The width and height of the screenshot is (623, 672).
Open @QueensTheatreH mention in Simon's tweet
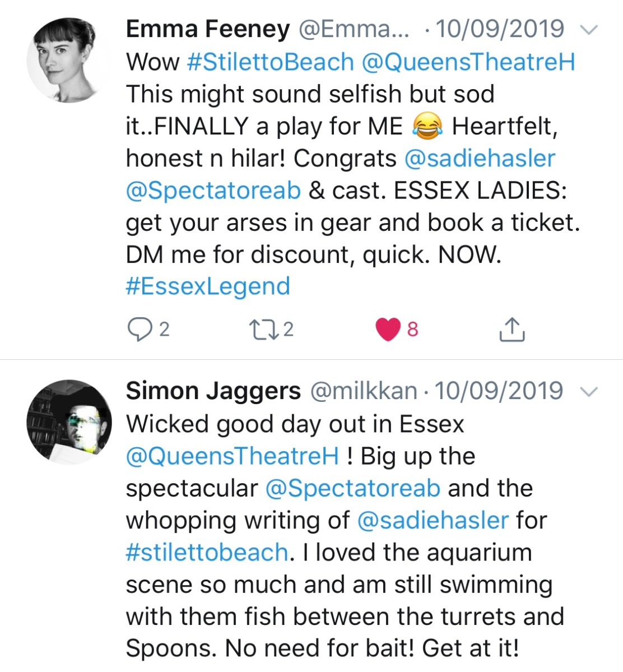233,456
